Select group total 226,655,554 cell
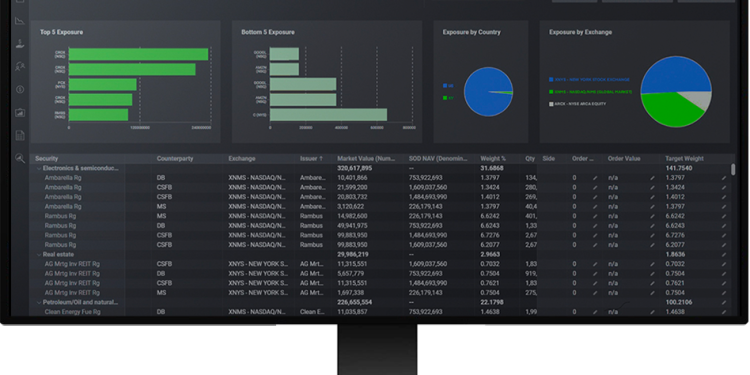750x375 pixels. coord(354,302)
